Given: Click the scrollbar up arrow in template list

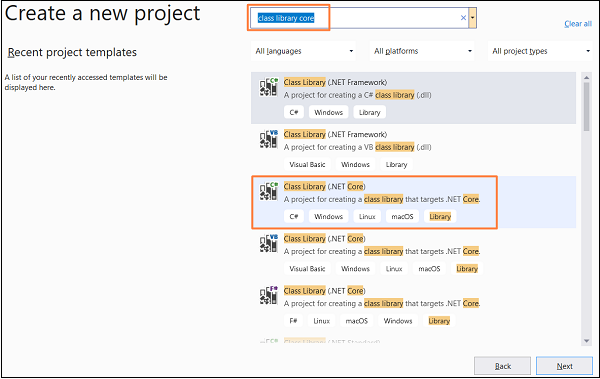Looking at the screenshot, I should (587, 78).
